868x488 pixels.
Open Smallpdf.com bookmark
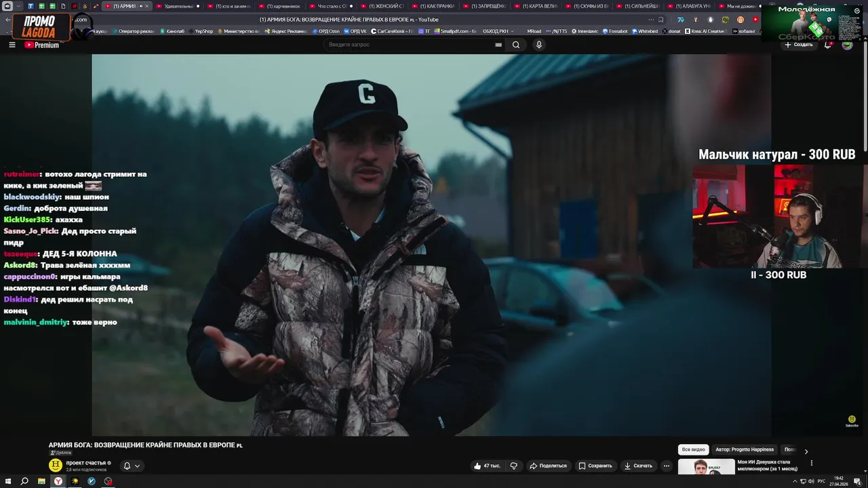(456, 31)
